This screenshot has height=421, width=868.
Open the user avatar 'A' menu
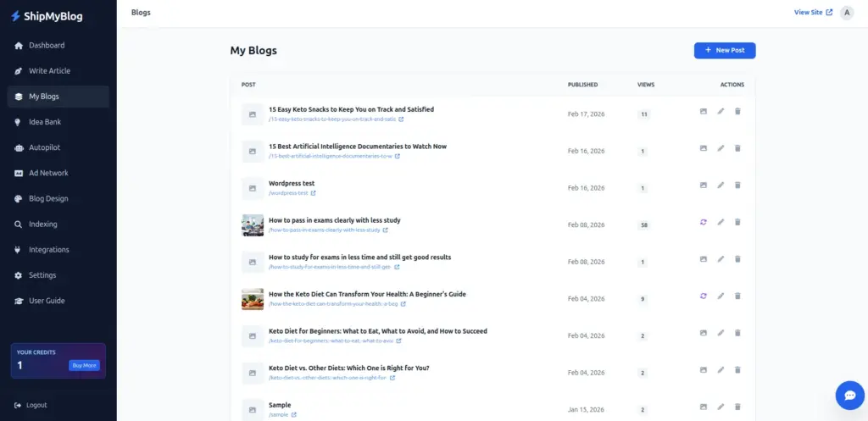coord(847,13)
